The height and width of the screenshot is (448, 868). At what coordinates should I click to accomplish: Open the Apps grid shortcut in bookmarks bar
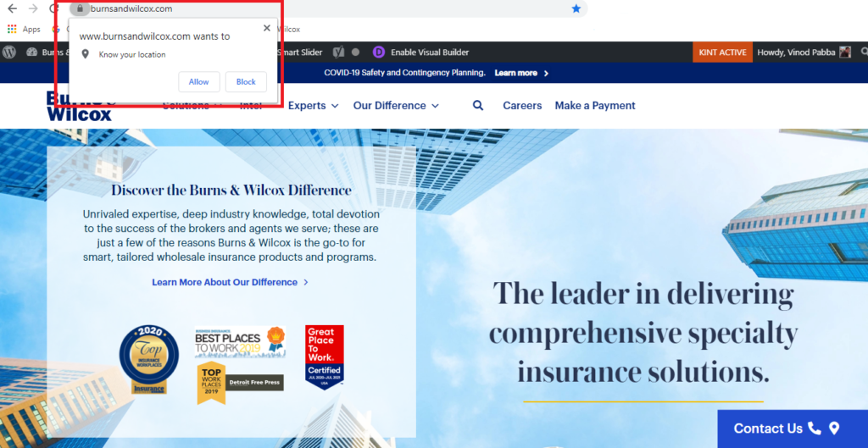pyautogui.click(x=24, y=30)
